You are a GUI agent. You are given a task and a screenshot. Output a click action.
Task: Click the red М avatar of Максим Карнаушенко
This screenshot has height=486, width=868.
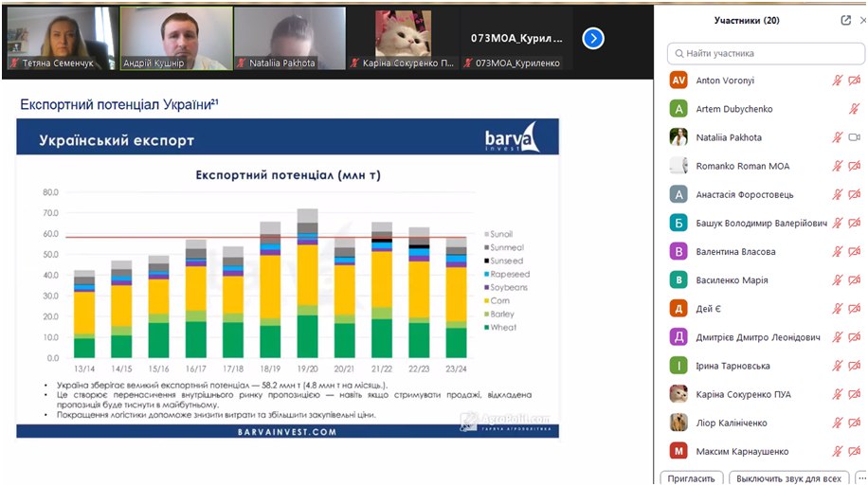click(x=678, y=452)
